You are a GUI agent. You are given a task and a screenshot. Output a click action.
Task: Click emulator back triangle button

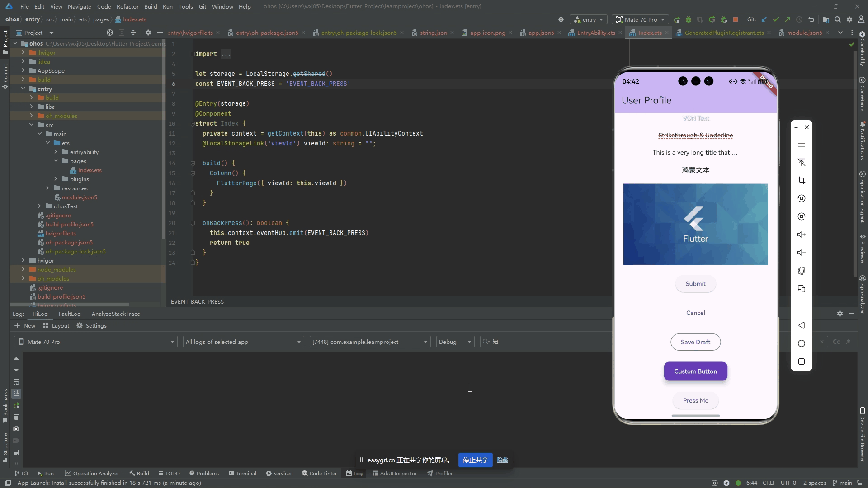[x=802, y=325]
